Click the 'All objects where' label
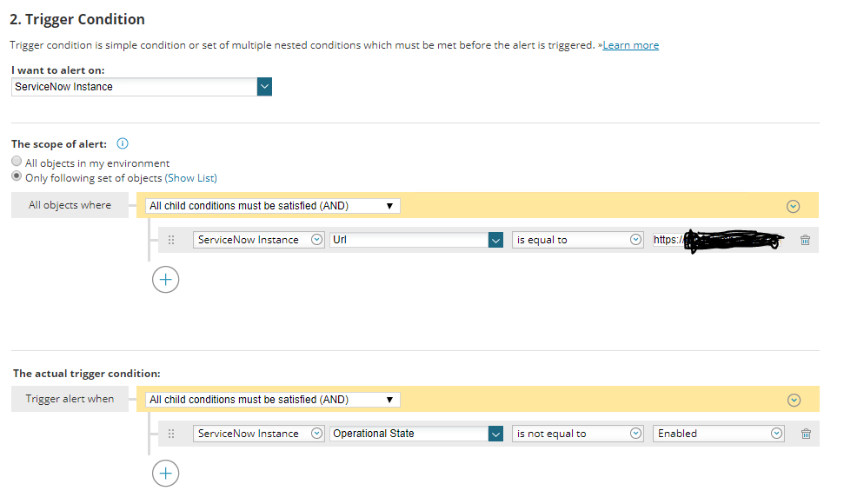The image size is (844, 504). (x=70, y=205)
